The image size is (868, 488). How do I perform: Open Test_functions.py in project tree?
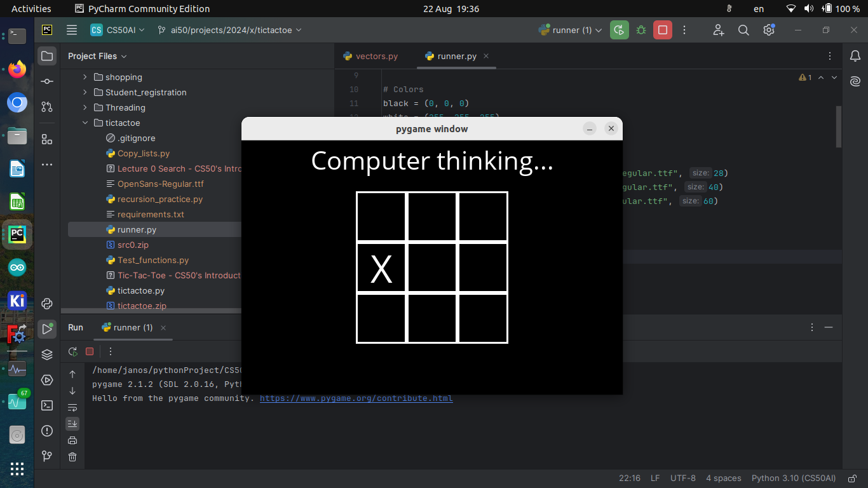point(153,260)
